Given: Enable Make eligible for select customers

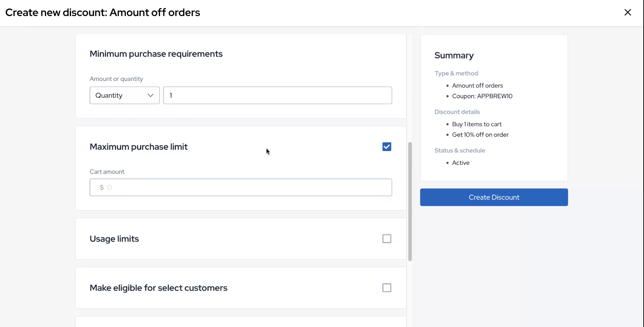Looking at the screenshot, I should [386, 288].
